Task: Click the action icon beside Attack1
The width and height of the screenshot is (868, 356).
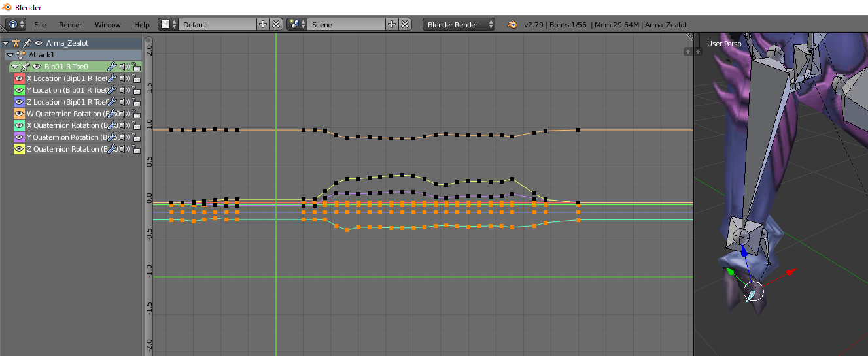Action: [x=21, y=55]
